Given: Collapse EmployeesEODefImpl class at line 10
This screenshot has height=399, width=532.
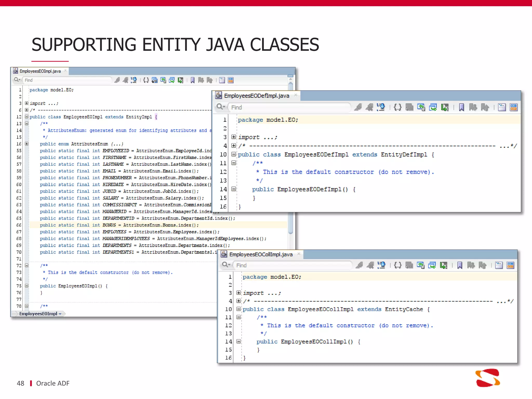Looking at the screenshot, I should (x=234, y=154).
